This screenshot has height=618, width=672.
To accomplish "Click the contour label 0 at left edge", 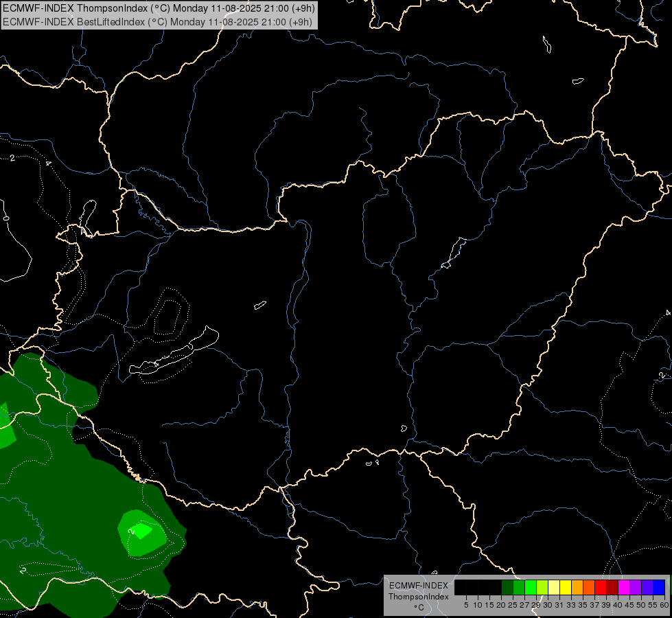I will pos(5,218).
